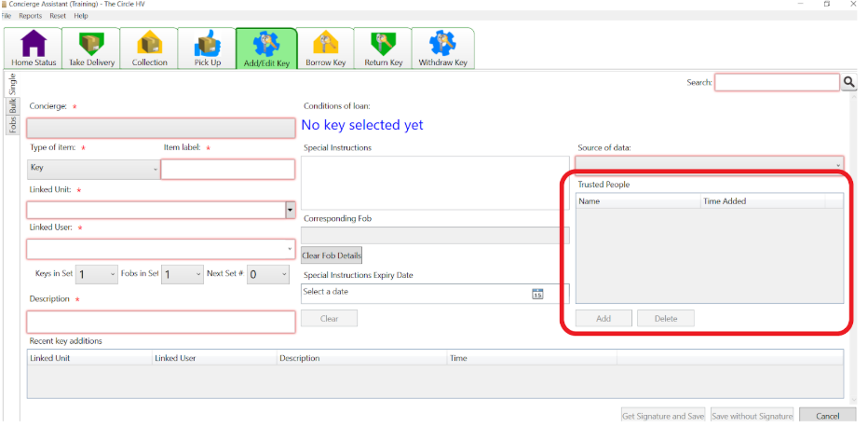Switch to the Fobs side tab

(x=12, y=125)
